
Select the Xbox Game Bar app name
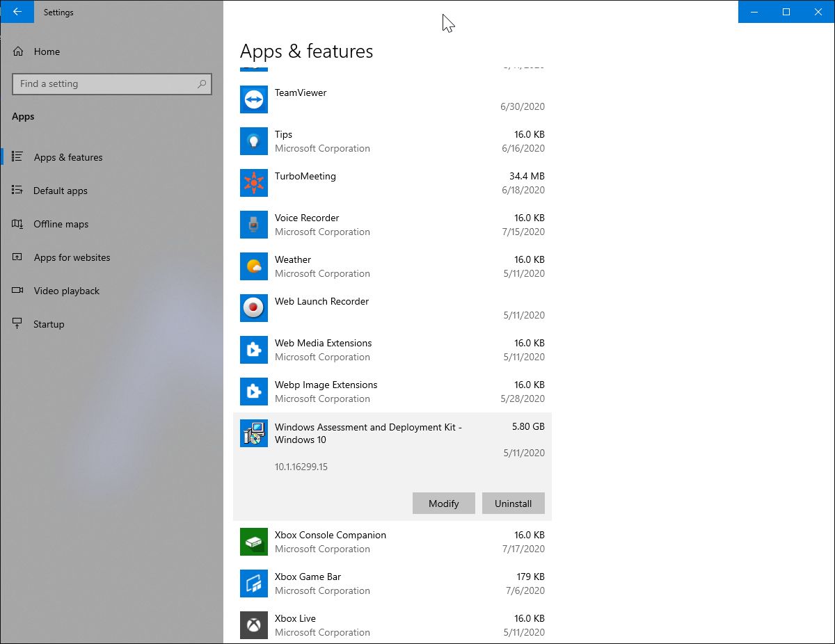click(308, 577)
